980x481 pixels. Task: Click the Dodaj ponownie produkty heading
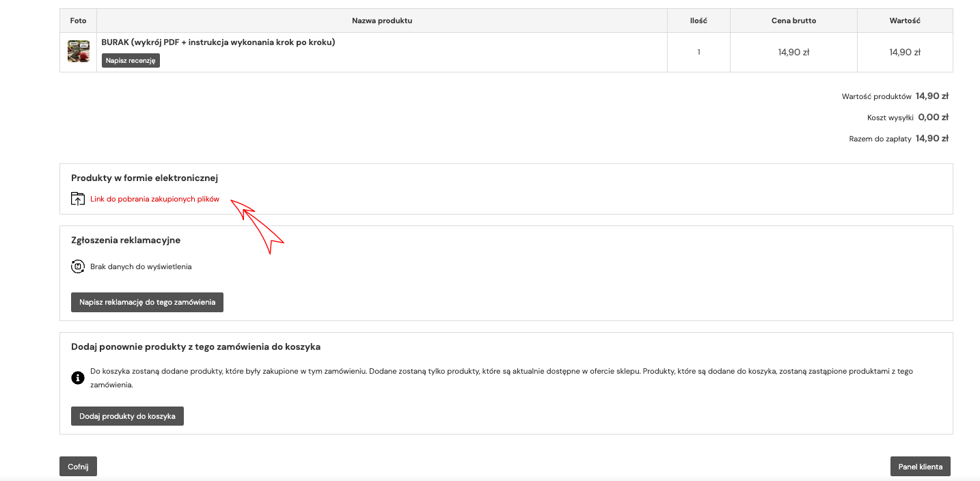(x=195, y=347)
